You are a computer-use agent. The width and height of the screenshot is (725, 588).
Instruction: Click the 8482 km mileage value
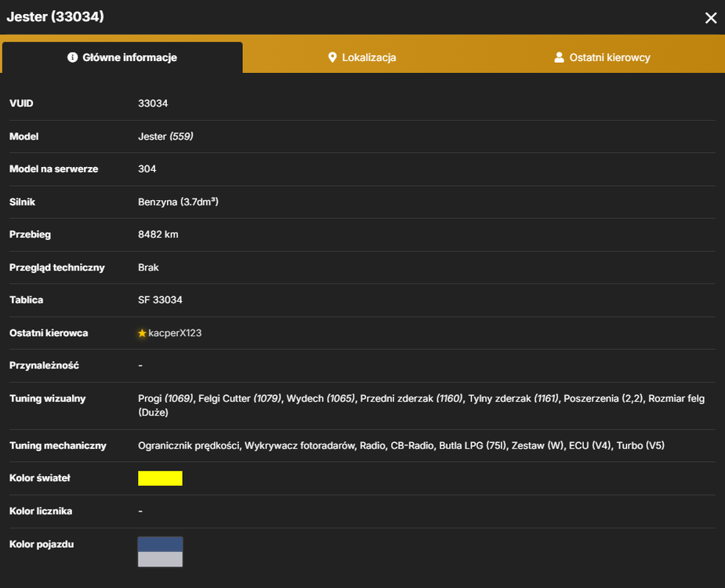158,234
